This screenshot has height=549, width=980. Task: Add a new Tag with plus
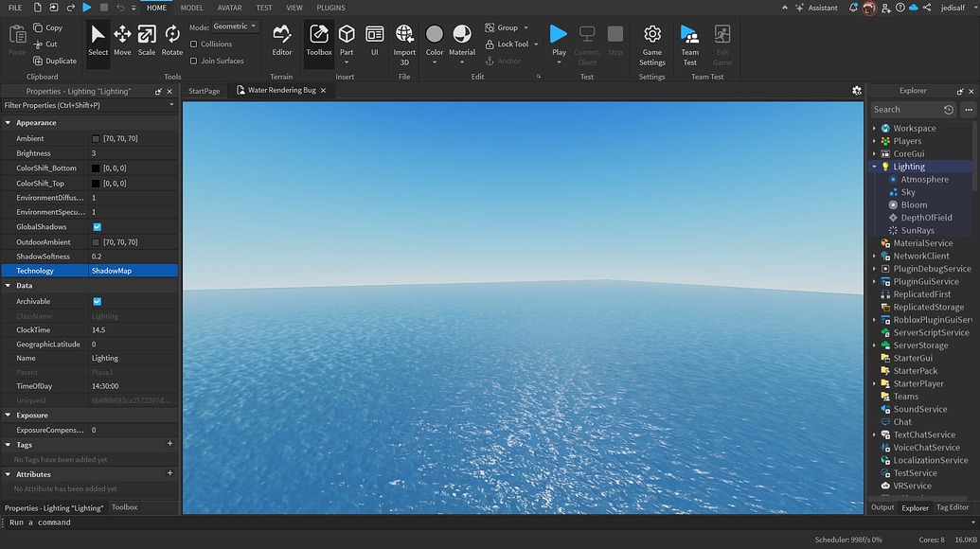tap(169, 444)
